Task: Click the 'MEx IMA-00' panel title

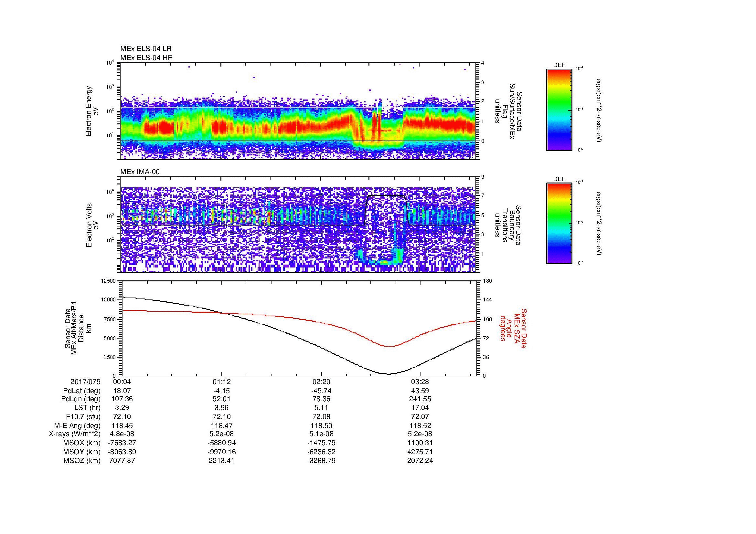Action: pos(140,172)
